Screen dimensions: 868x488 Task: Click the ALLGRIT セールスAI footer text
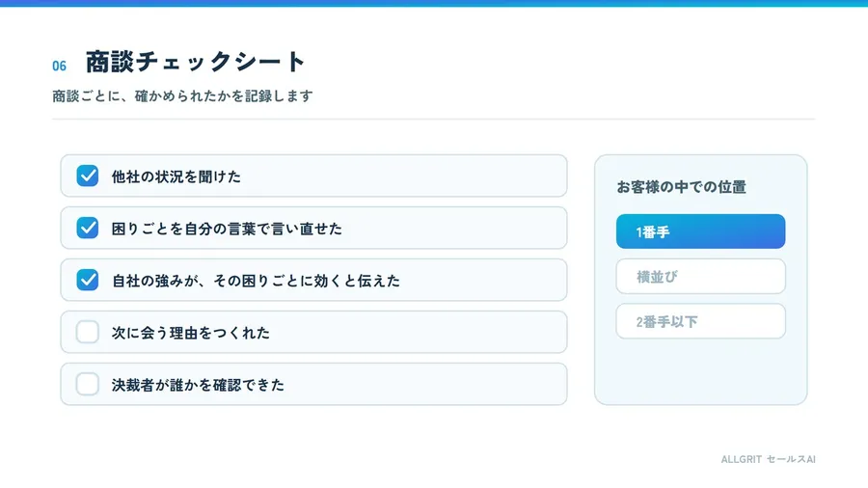[x=768, y=459]
